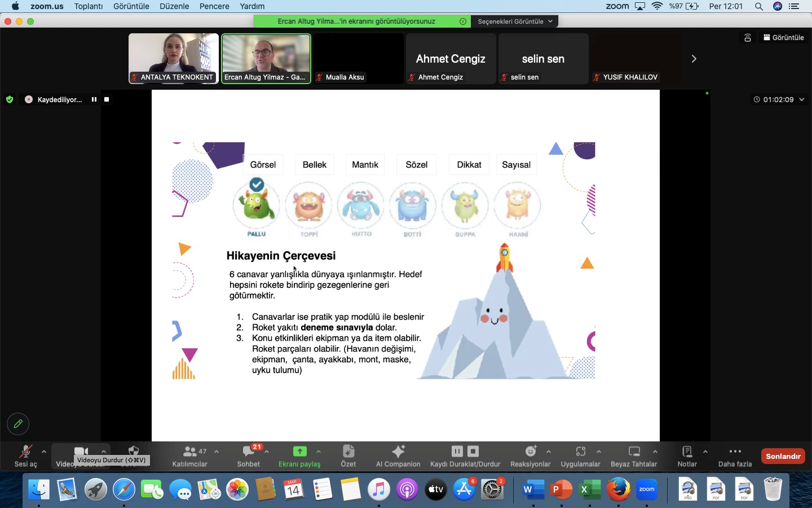The width and height of the screenshot is (812, 508).
Task: Open the Katılımcılar participants list
Action: [190, 456]
